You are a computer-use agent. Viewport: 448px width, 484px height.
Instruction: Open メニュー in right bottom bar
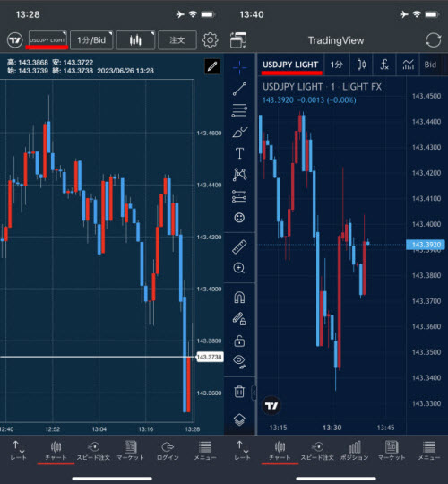(429, 451)
